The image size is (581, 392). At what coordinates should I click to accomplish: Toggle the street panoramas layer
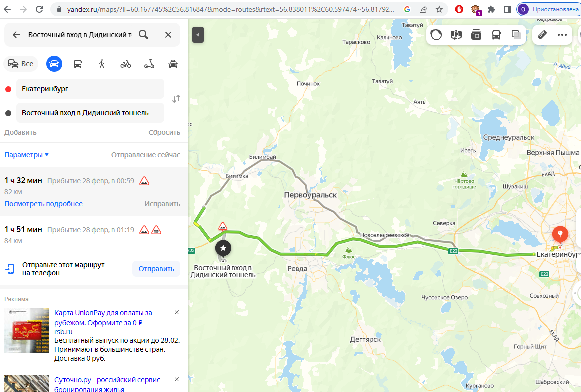click(476, 35)
